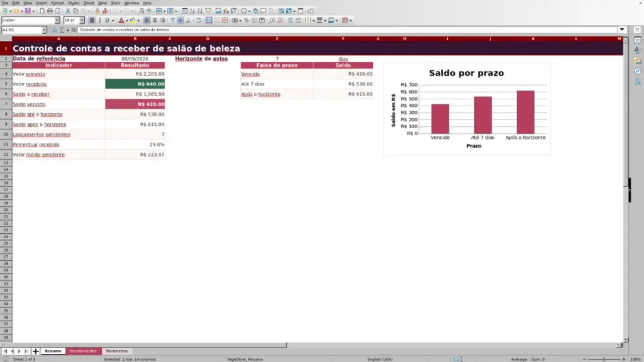Click the Sort Ascending icon
This screenshot has height=362, width=644.
(192, 11)
